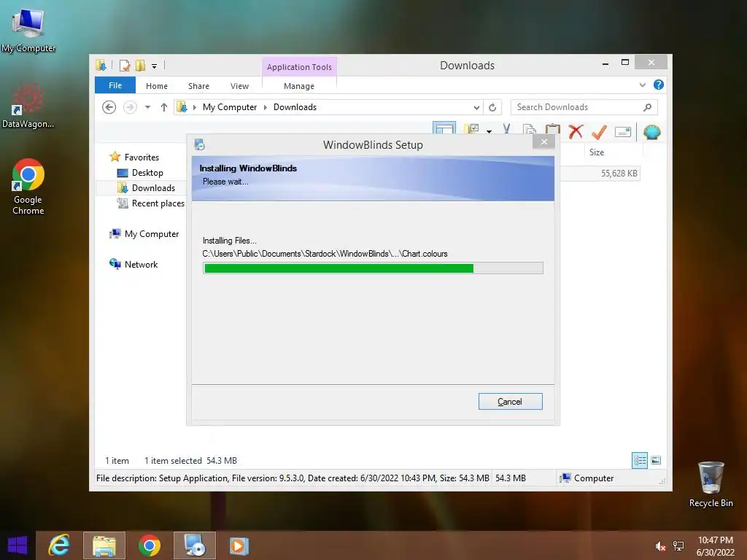The height and width of the screenshot is (560, 747).
Task: Open the recent locations dropdown arrow
Action: click(147, 107)
